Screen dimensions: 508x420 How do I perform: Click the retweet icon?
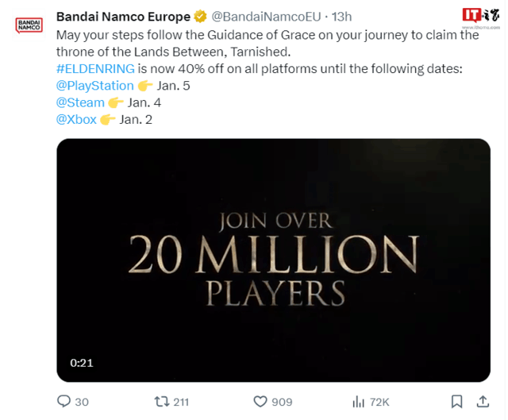tap(160, 402)
